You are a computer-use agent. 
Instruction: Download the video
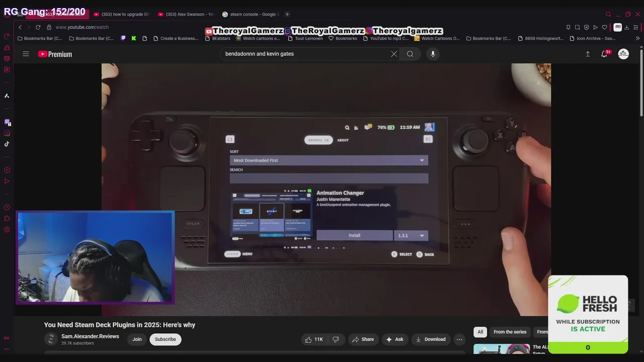[x=430, y=339]
